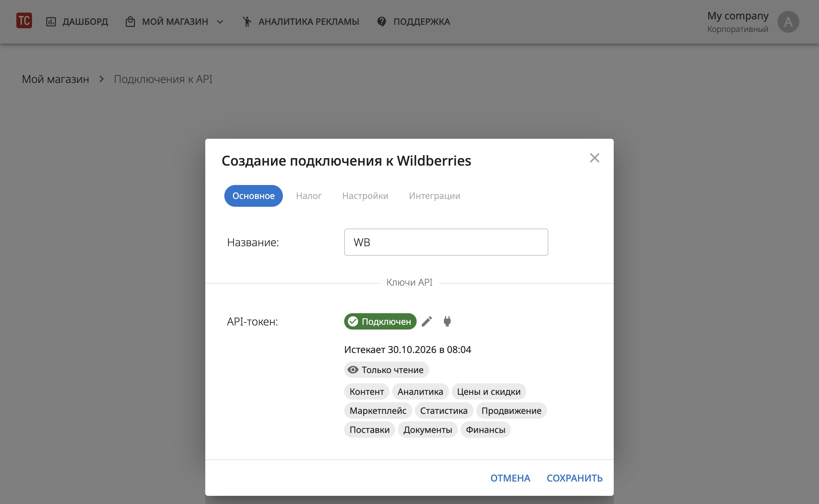Click the Поставки chip

pos(369,430)
